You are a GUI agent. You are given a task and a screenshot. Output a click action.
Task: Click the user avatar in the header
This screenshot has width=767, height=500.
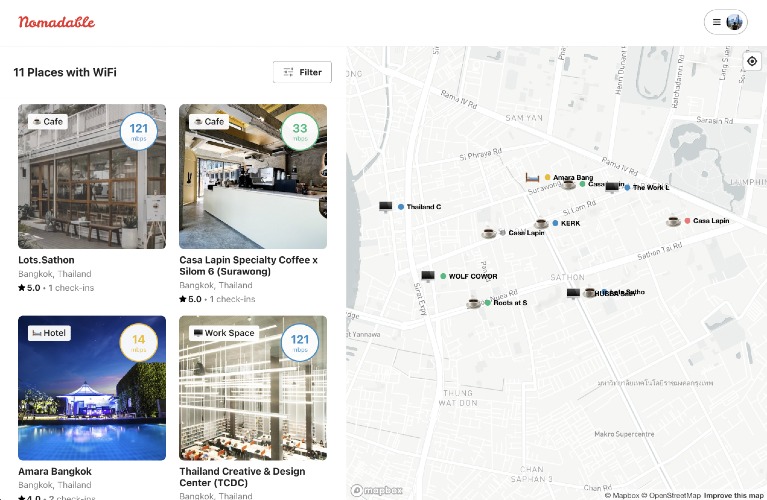click(x=734, y=22)
